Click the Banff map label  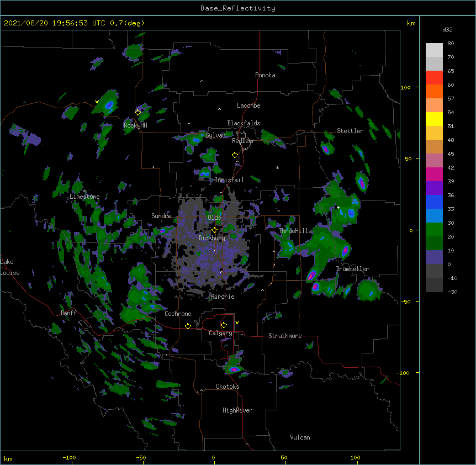click(x=68, y=313)
